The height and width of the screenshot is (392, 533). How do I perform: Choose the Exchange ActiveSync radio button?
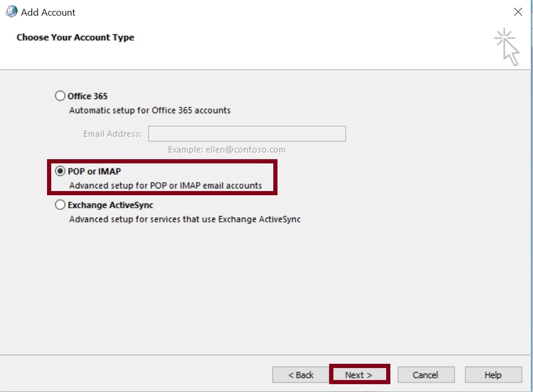pos(61,205)
